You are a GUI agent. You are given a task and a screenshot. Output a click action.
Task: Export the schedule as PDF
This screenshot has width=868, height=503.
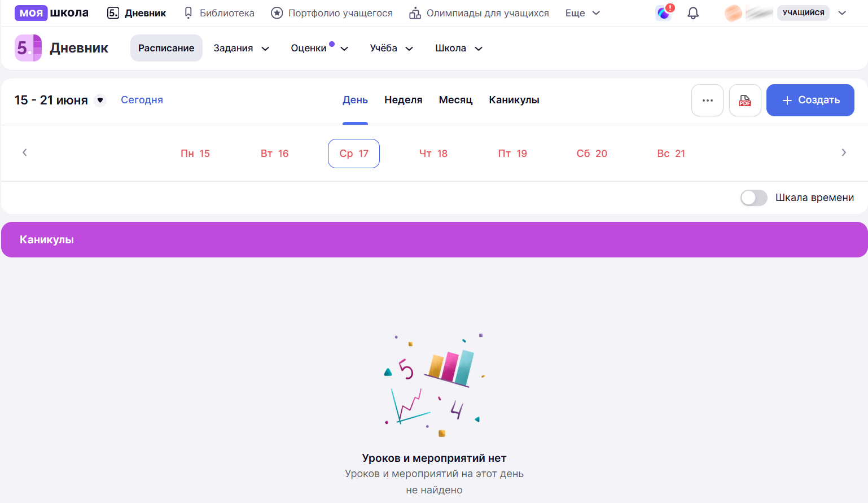tap(745, 100)
